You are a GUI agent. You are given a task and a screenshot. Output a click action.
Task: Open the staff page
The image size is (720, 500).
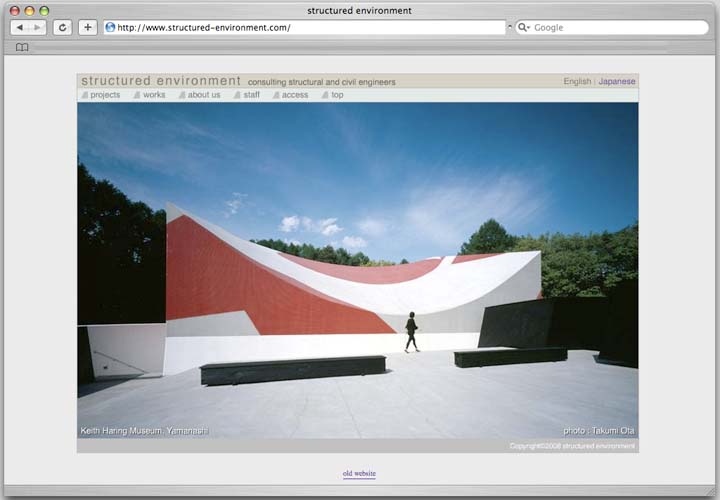[x=251, y=95]
